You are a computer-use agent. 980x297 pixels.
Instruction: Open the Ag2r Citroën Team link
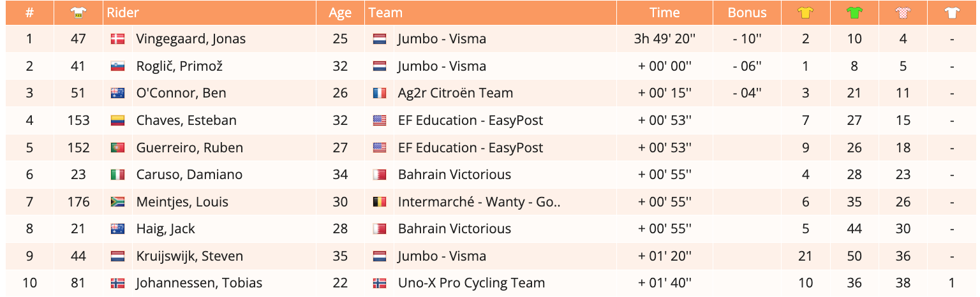pyautogui.click(x=456, y=93)
